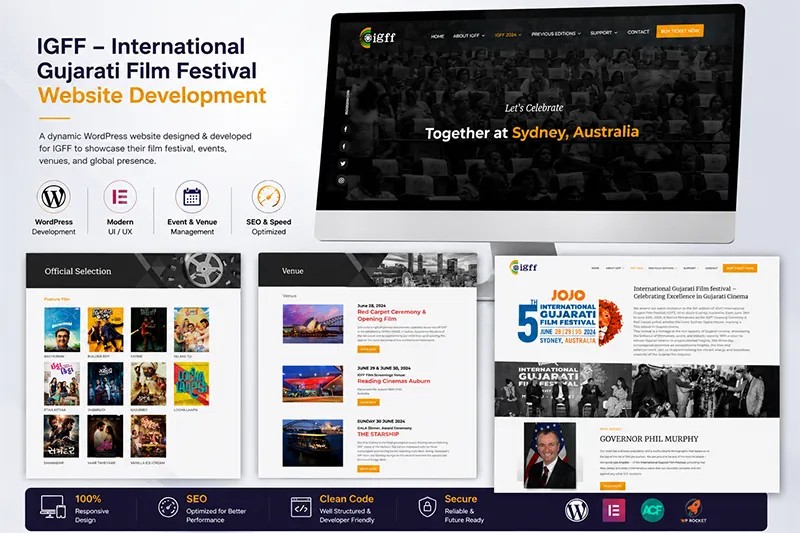
Task: Click the green ACF logo
Action: click(652, 510)
